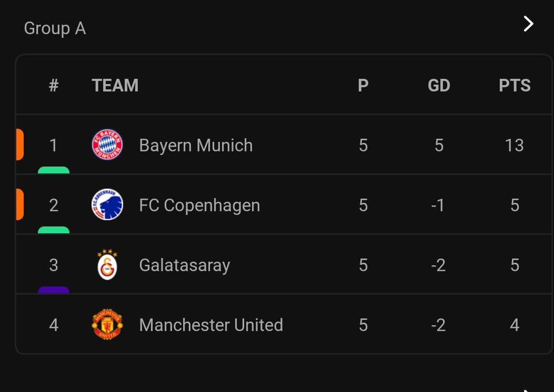This screenshot has height=392, width=554.
Task: Open the FC Copenhagen team name
Action: coord(199,205)
